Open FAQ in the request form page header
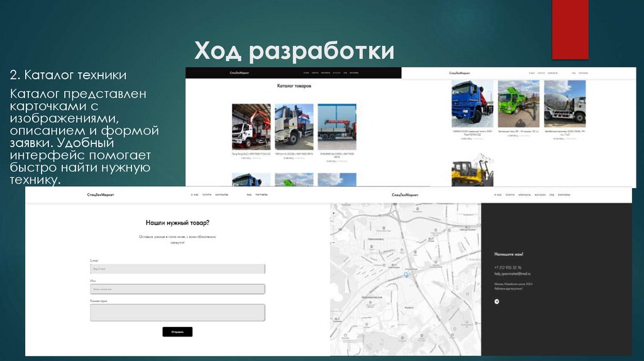644x361 pixels. tap(249, 195)
